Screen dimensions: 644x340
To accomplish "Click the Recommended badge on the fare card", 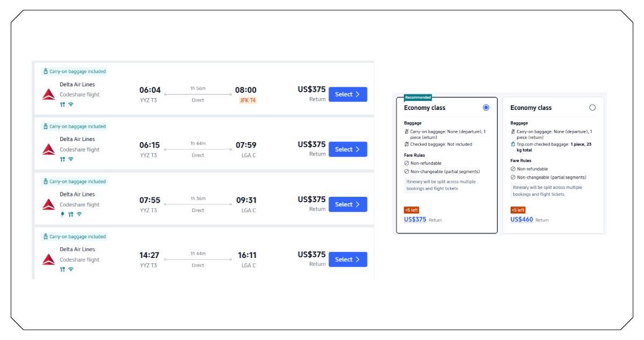I will [417, 98].
